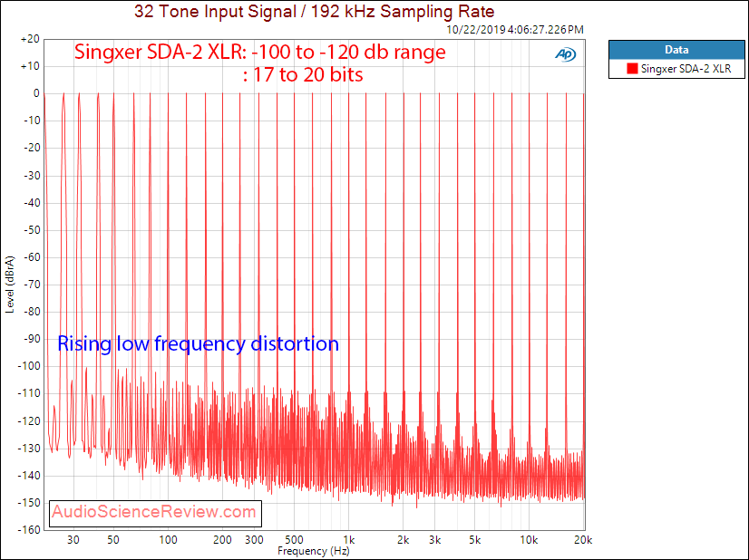The width and height of the screenshot is (749, 560).
Task: Click the "300" frequency tick label
Action: pyautogui.click(x=254, y=540)
